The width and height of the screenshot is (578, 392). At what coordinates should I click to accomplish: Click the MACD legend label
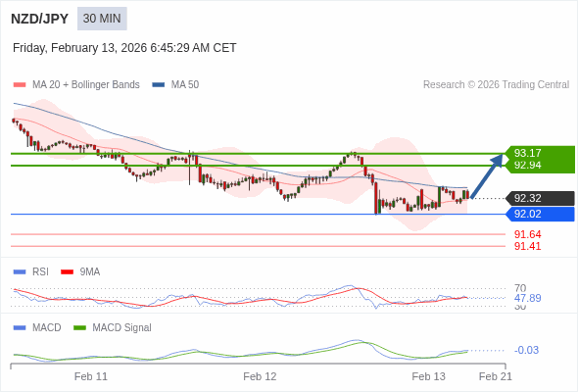(x=47, y=328)
